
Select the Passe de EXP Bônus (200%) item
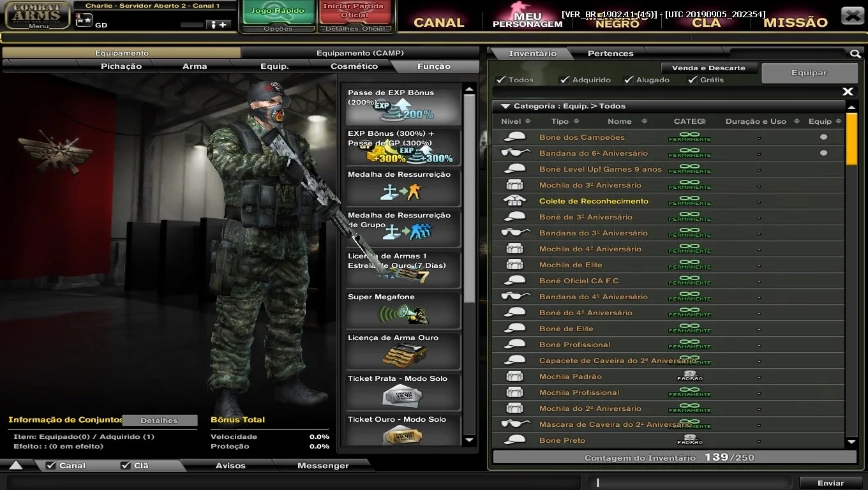point(403,106)
